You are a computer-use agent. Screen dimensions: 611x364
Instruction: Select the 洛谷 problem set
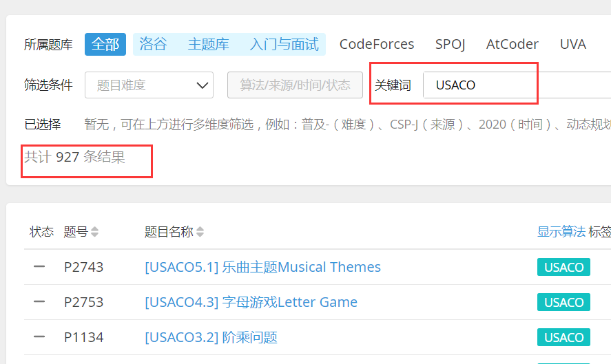click(153, 44)
